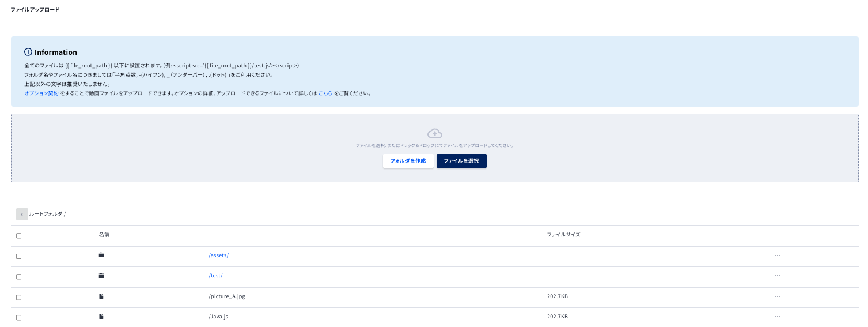Click the /picture_A.jpg file name
868x327 pixels.
click(x=227, y=296)
